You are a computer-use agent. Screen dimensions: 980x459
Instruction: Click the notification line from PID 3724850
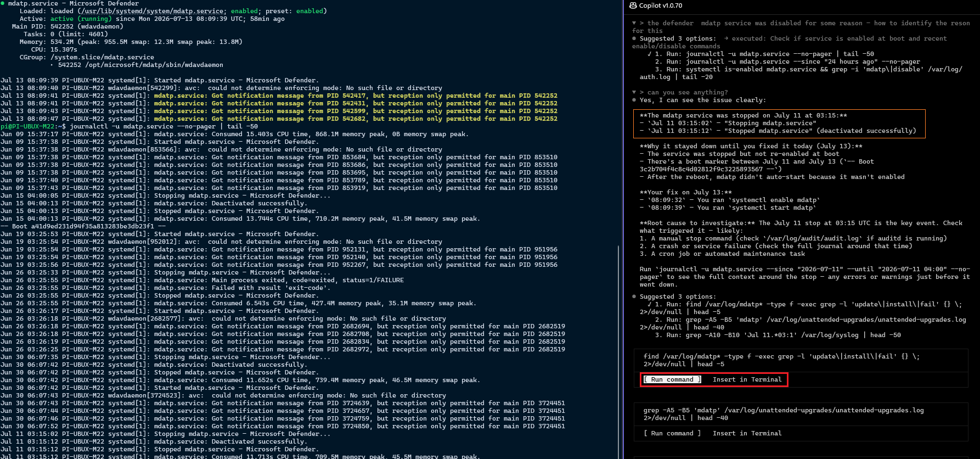tap(283, 426)
